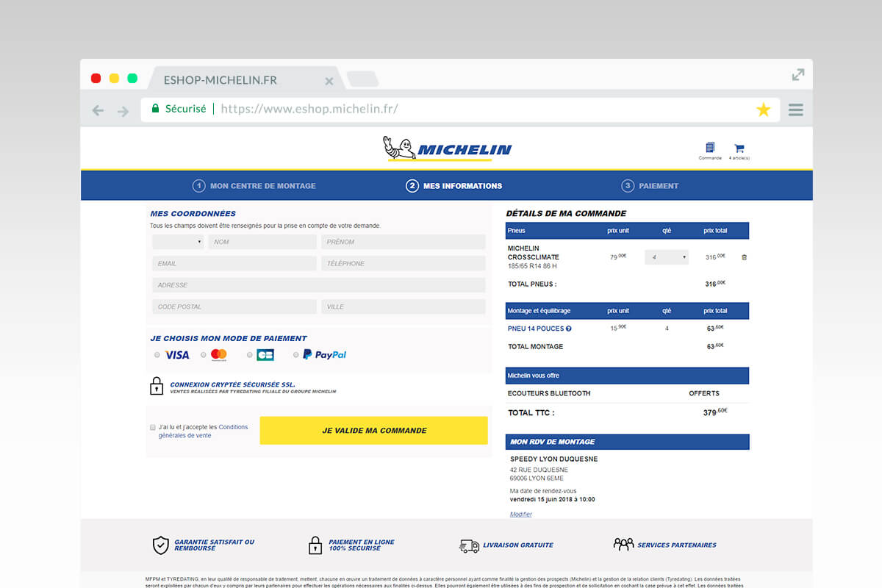This screenshot has width=882, height=588.
Task: Click the Livraison gratuite label
Action: tap(518, 545)
